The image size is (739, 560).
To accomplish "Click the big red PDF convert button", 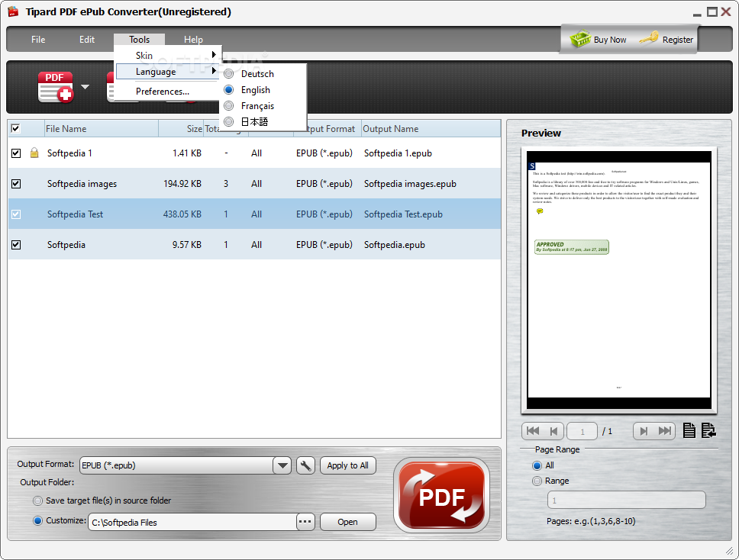I will pyautogui.click(x=441, y=495).
